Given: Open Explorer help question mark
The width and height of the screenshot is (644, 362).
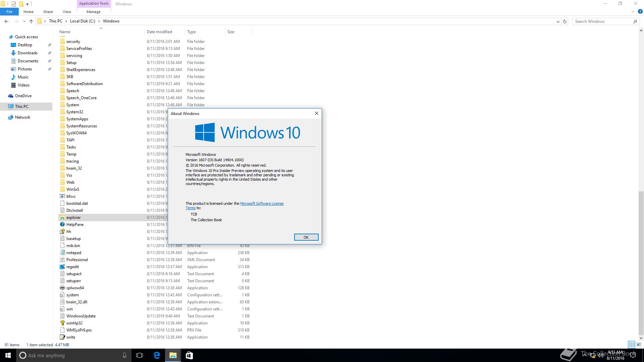Looking at the screenshot, I should pos(640,12).
